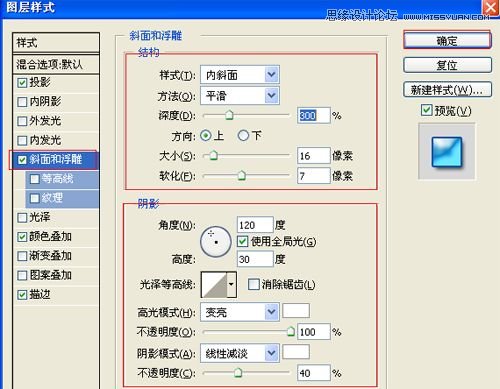The width and height of the screenshot is (500, 389).
Task: Enable the 内阴影 inner shadow checkbox
Action: 22,102
